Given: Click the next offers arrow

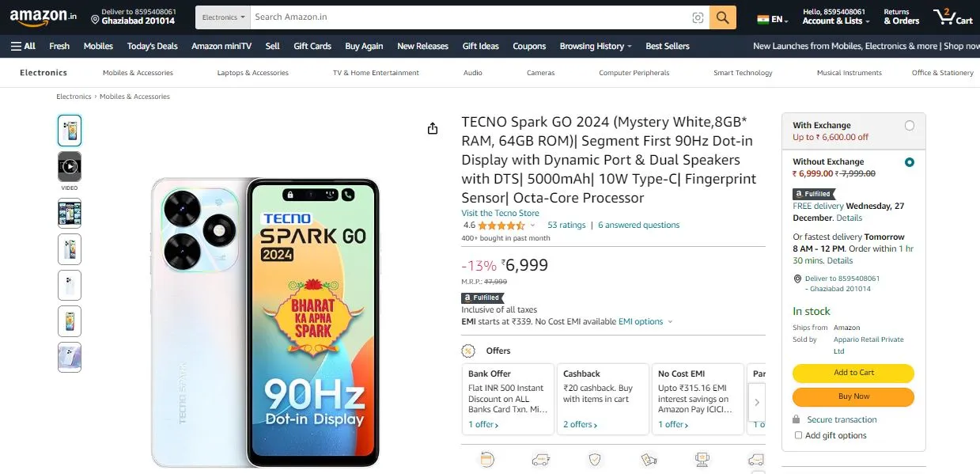Looking at the screenshot, I should (x=757, y=402).
